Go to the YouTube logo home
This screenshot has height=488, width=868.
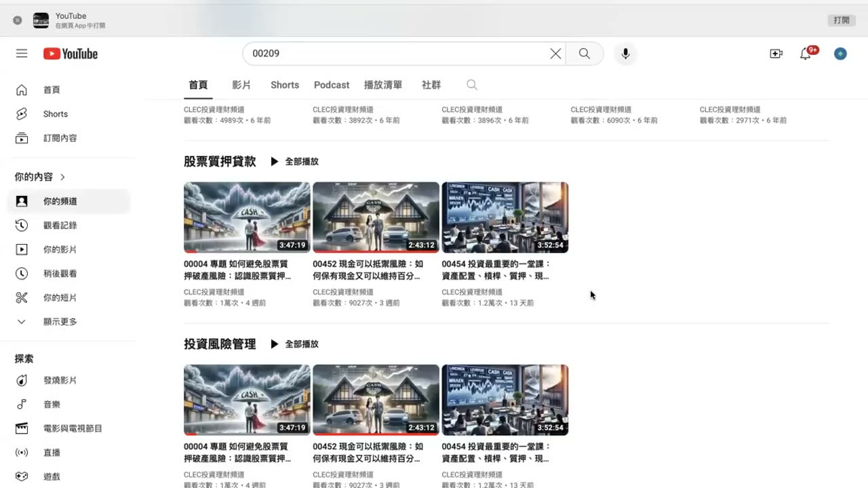point(71,54)
